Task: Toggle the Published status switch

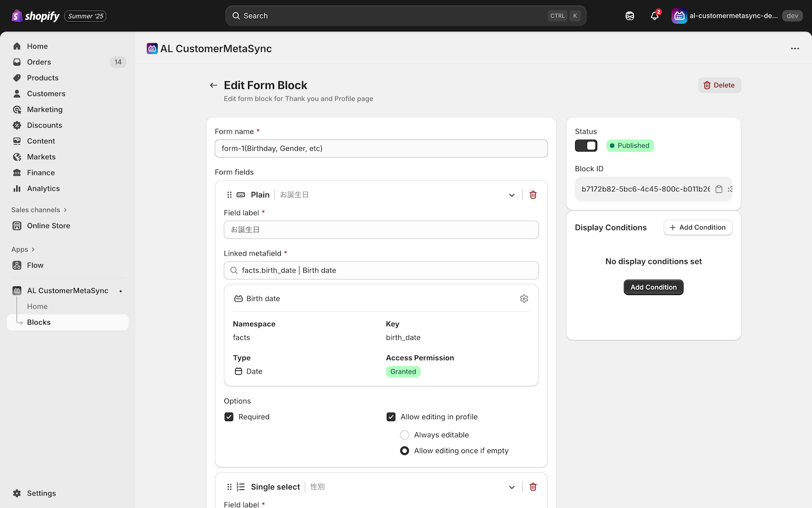Action: pyautogui.click(x=586, y=146)
